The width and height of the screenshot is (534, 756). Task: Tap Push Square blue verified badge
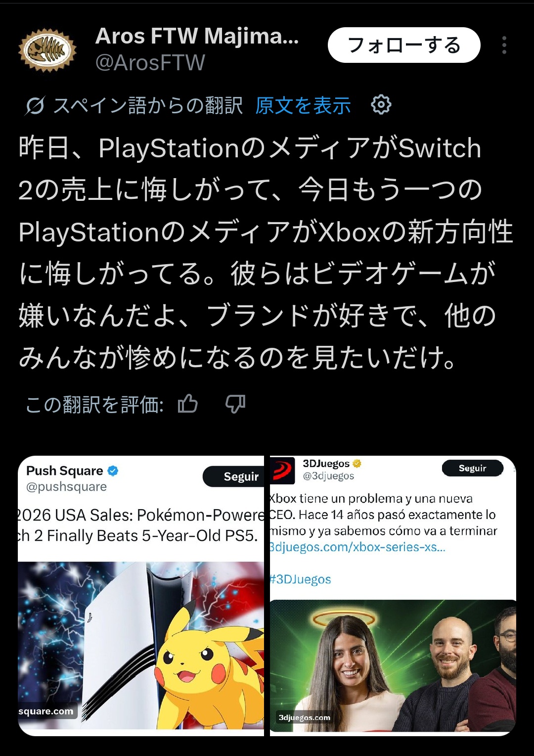(x=113, y=471)
